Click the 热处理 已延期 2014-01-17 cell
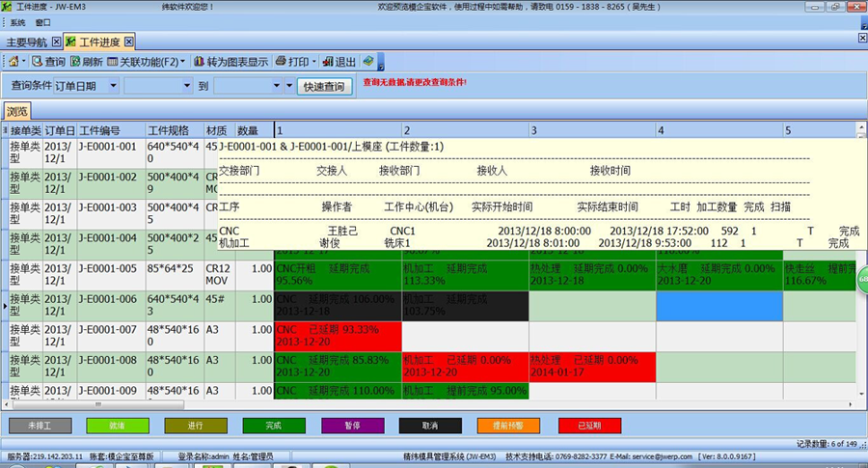Screen dimensions: 868x468 point(592,367)
